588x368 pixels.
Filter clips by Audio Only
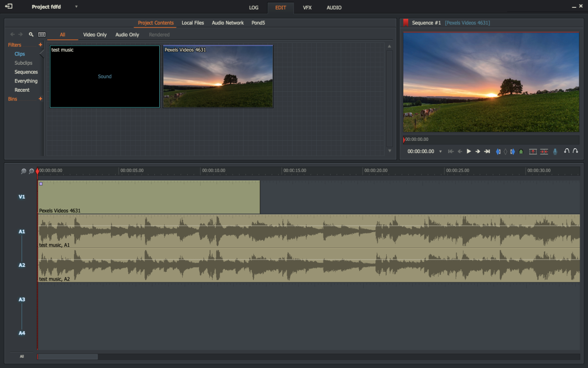[127, 35]
